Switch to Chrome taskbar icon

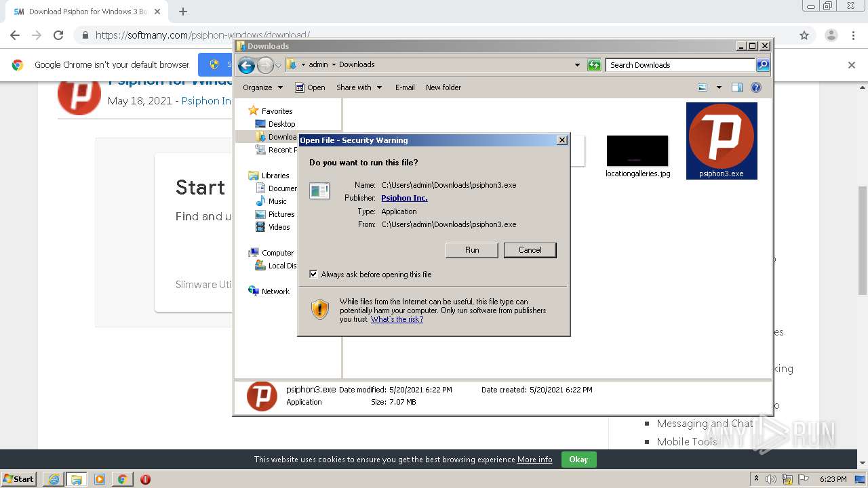pos(122,479)
